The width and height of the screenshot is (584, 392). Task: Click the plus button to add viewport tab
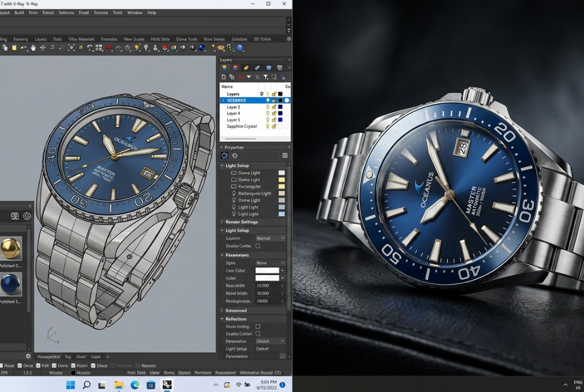(108, 357)
